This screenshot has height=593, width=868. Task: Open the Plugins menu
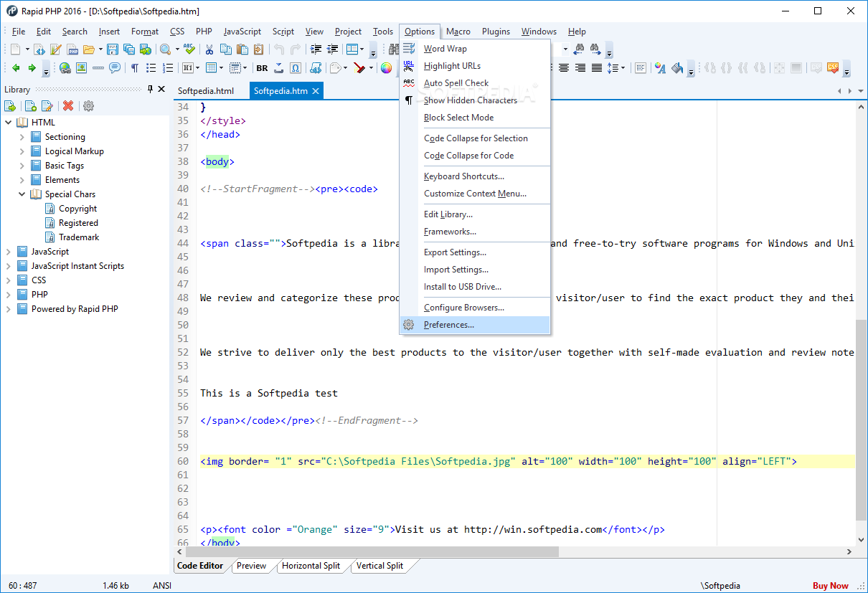(496, 32)
